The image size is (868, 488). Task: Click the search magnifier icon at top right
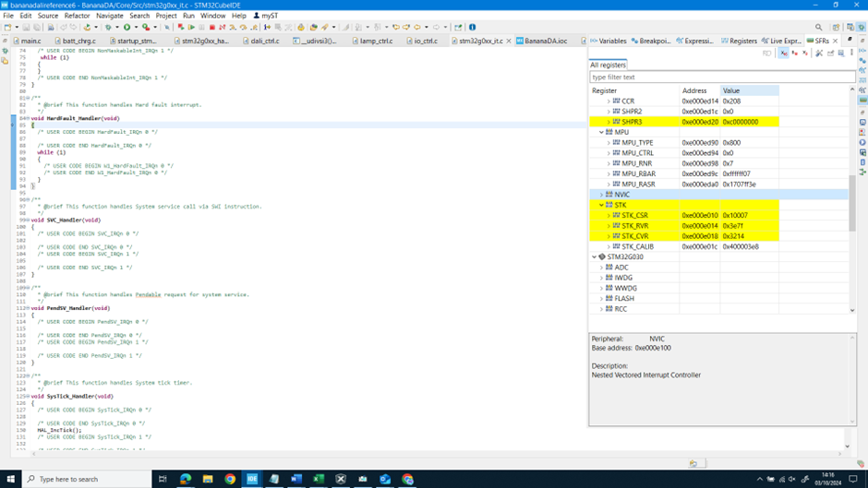click(x=818, y=28)
